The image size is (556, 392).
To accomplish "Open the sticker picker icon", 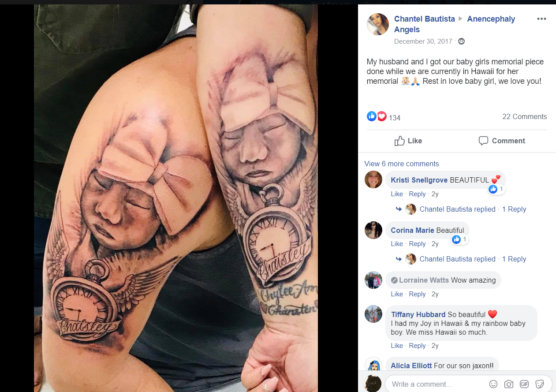I will tap(540, 384).
